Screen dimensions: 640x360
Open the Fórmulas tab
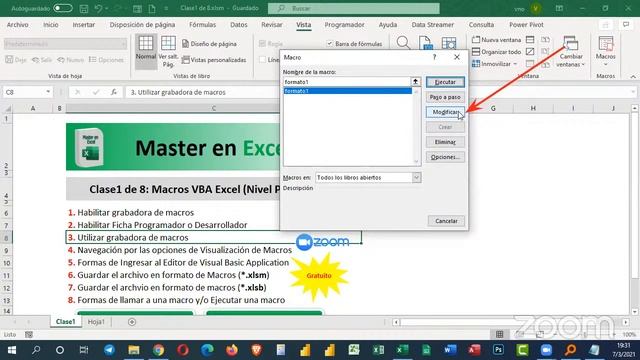[x=202, y=24]
